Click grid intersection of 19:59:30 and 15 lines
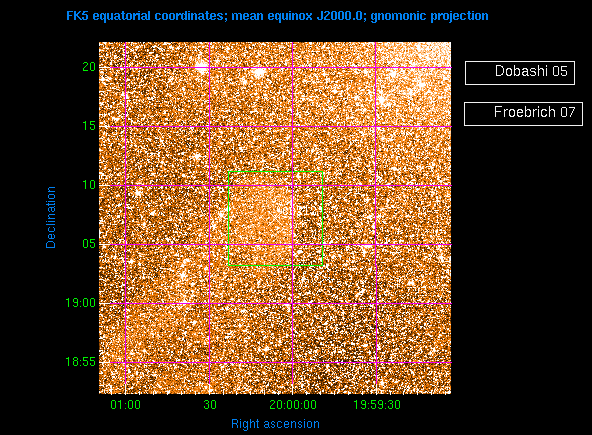592x435 pixels. (x=376, y=126)
